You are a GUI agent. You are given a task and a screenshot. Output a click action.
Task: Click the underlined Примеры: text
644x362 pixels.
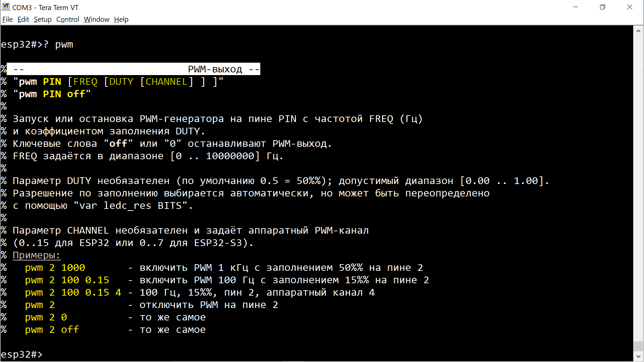click(x=37, y=255)
